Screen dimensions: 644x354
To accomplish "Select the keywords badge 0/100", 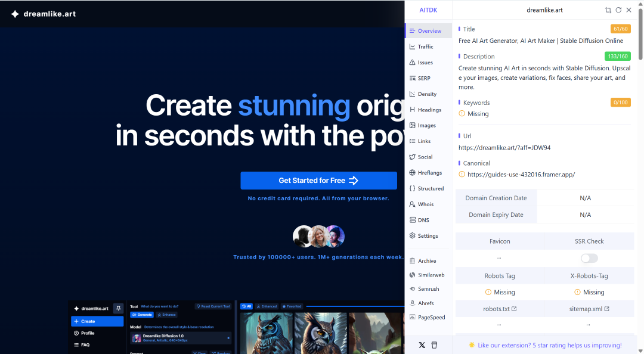I will pos(621,103).
